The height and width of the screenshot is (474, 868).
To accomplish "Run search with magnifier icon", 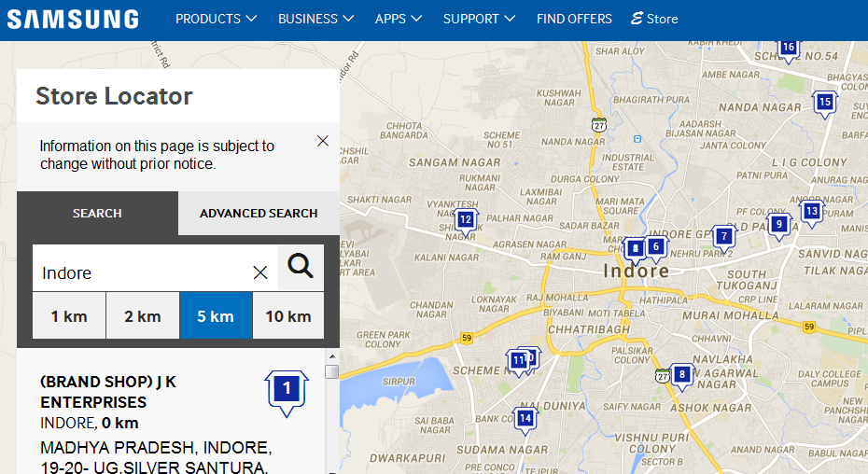I will point(301,268).
